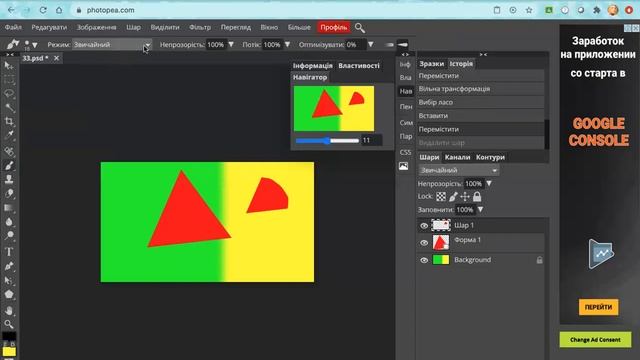Select the Move tool
Screen dimensions: 640x360
click(9, 66)
